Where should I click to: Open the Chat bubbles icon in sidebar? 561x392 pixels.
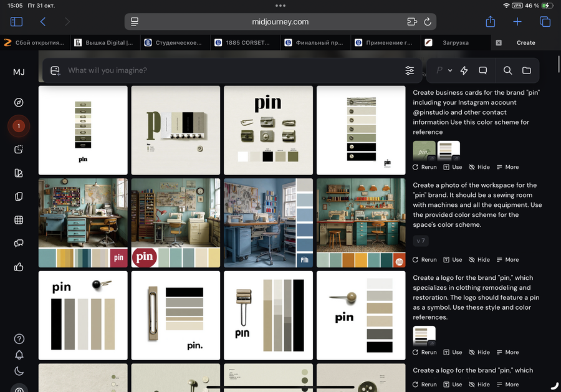[19, 244]
